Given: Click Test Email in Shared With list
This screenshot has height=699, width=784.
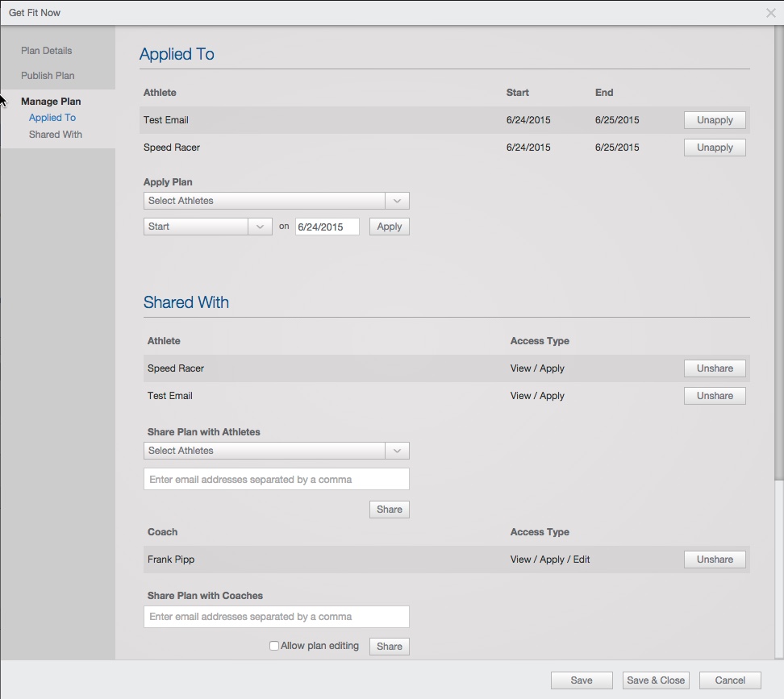Looking at the screenshot, I should 170,396.
